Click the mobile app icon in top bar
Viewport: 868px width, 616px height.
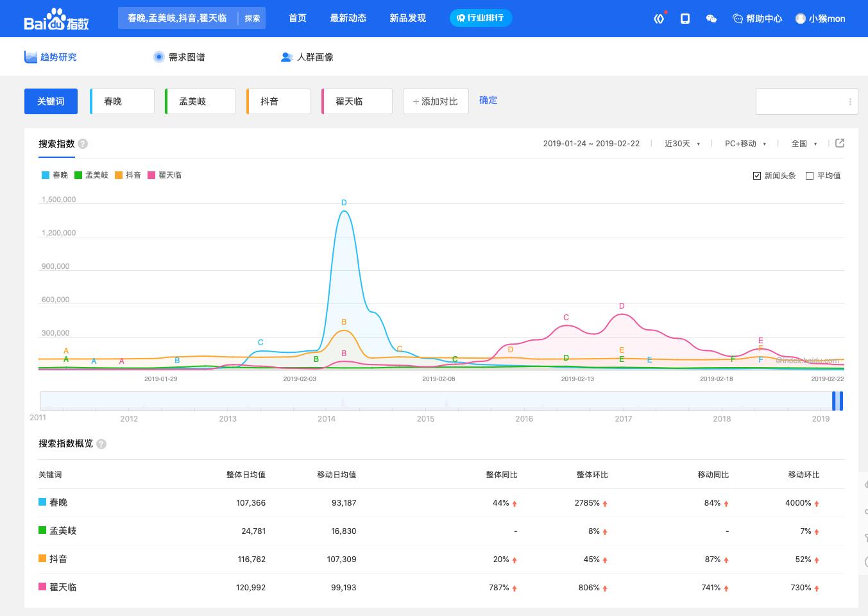(x=685, y=19)
